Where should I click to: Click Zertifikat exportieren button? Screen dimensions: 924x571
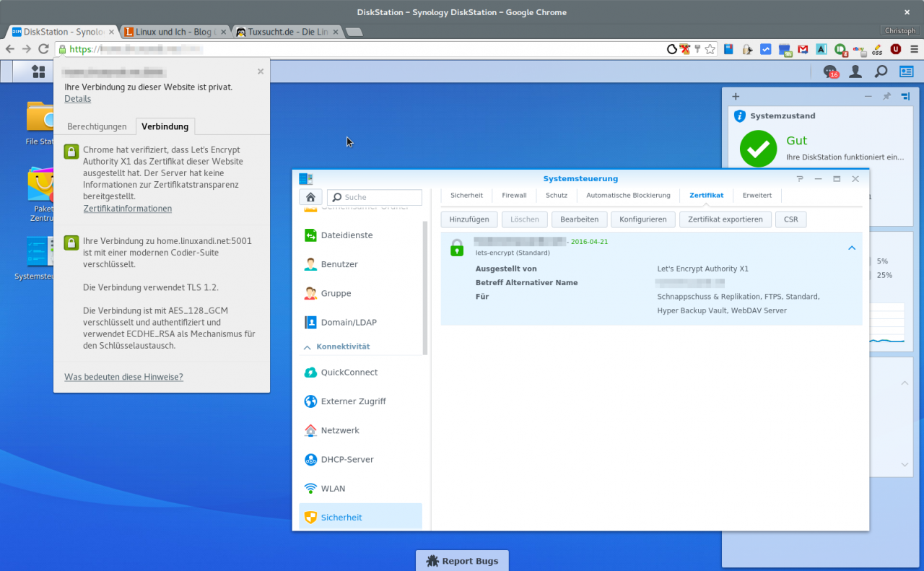[725, 219]
